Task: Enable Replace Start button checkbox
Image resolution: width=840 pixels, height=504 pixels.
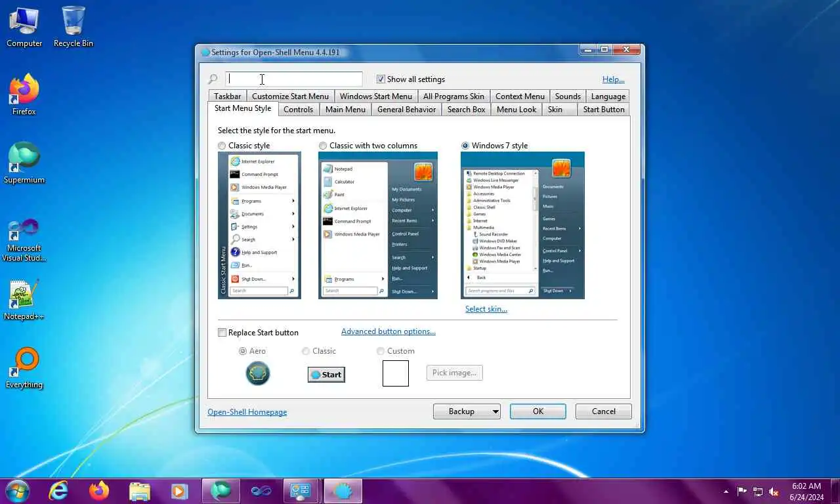Action: (222, 333)
